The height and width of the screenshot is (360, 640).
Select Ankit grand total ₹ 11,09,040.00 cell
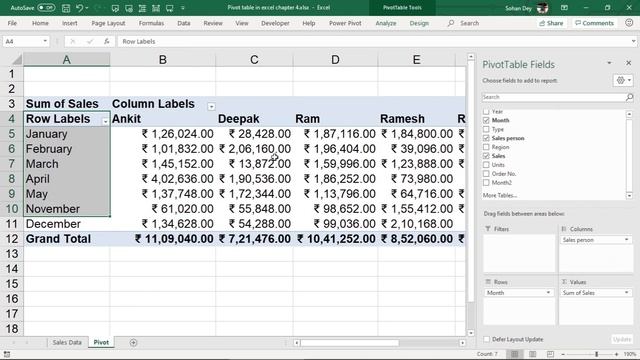pos(162,239)
